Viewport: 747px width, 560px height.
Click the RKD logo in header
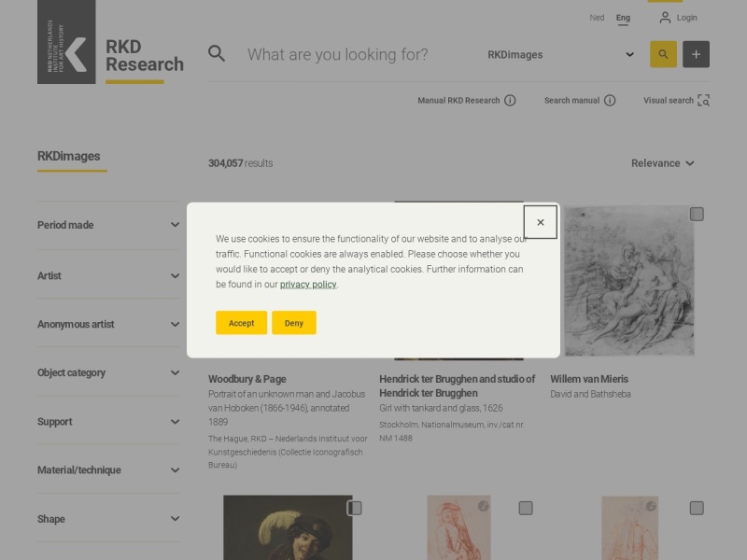66,42
